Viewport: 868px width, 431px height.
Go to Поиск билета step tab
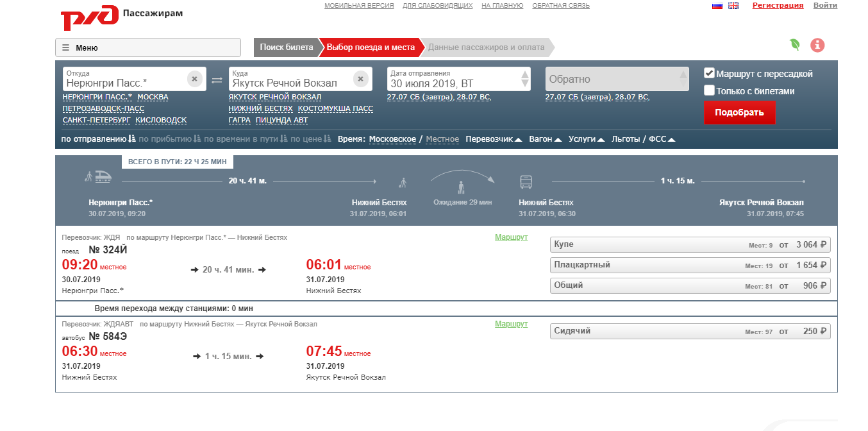286,47
